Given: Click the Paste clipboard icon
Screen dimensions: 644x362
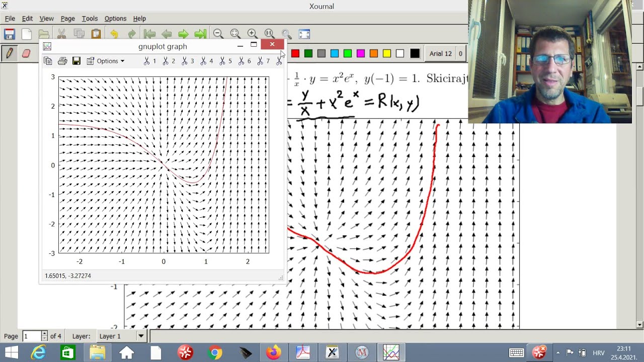Looking at the screenshot, I should [x=96, y=34].
